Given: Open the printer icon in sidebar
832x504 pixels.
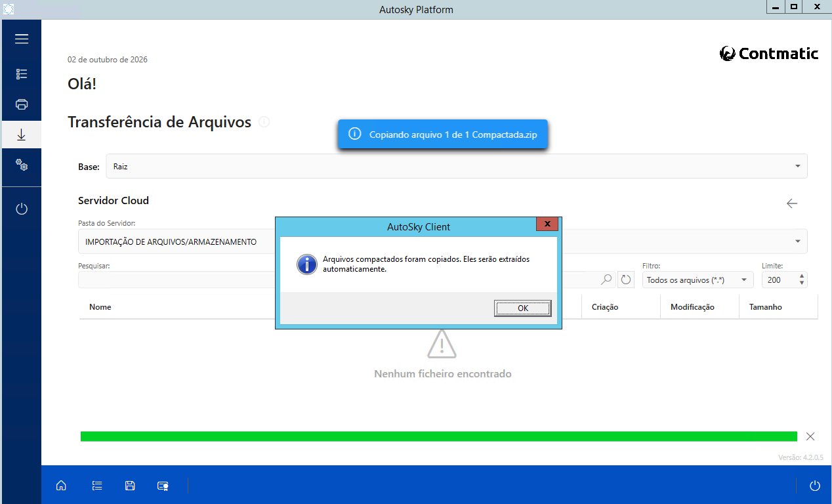Looking at the screenshot, I should point(22,104).
